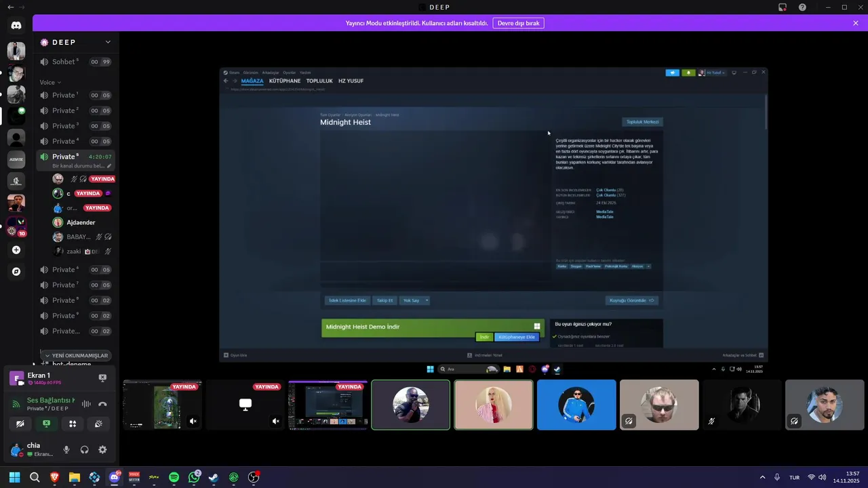Open the activities launcher icon
Screen dimensions: 868x488
tap(73, 424)
